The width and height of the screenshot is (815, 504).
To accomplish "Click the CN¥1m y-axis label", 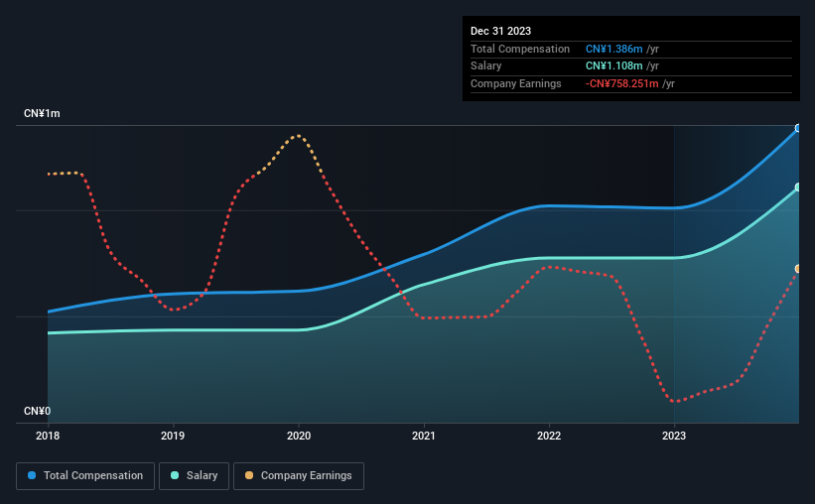I will (42, 113).
